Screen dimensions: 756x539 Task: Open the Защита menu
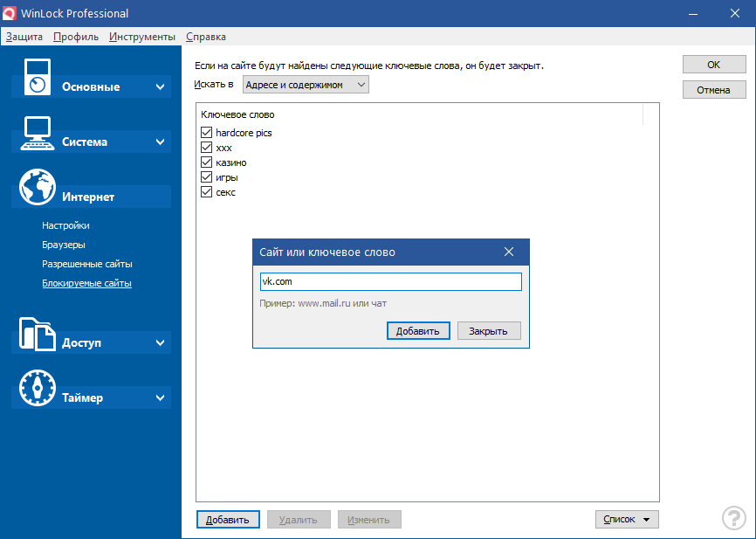(x=24, y=37)
